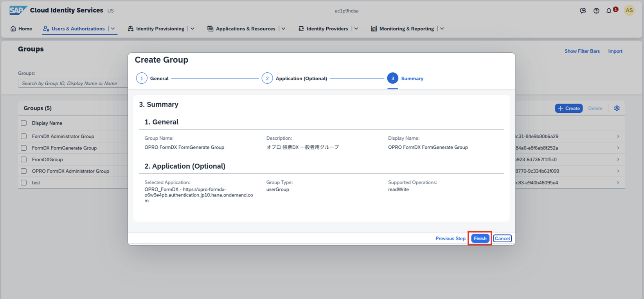The width and height of the screenshot is (644, 299).
Task: Expand the Identity Provisioning dropdown arrow
Action: pyautogui.click(x=192, y=29)
